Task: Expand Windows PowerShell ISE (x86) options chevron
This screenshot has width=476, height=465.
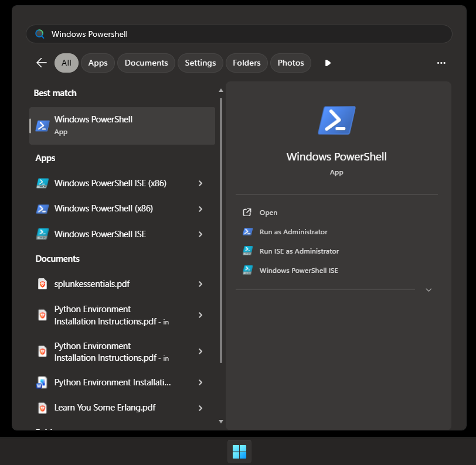Action: (200, 183)
